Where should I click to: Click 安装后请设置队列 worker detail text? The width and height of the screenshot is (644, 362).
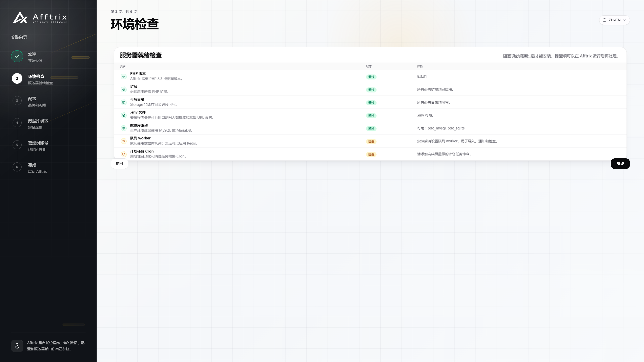tap(457, 141)
